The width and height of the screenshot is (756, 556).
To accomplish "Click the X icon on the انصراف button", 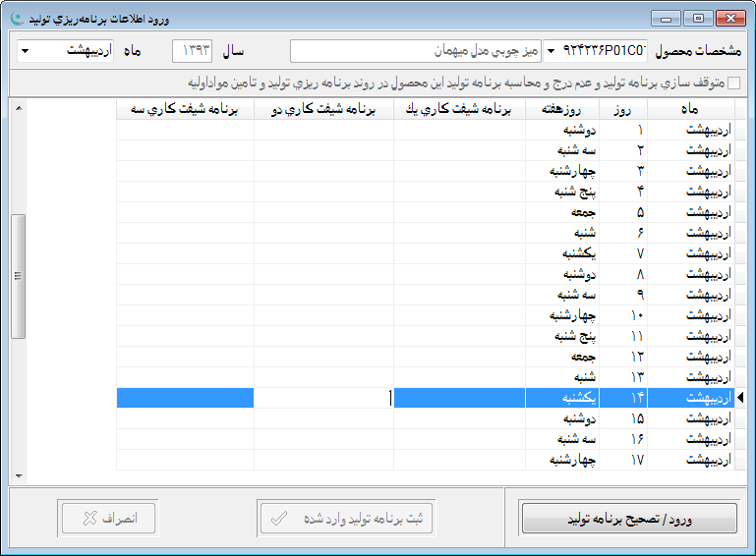I will point(89,518).
